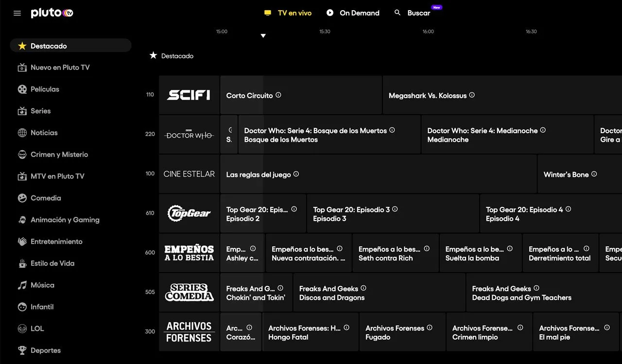Show info for Doctor Who Medianoche
Viewport: 622px width, 364px height.
coord(543,130)
